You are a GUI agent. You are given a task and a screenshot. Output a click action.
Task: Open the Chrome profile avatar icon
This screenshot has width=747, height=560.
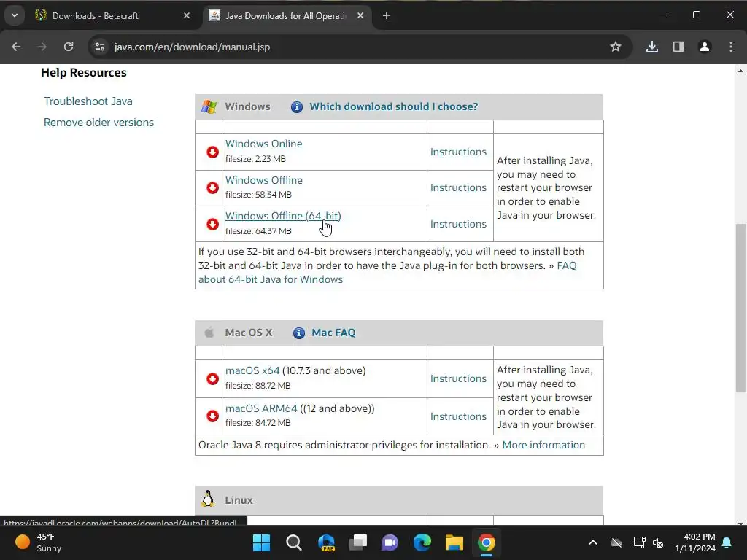[x=705, y=47]
